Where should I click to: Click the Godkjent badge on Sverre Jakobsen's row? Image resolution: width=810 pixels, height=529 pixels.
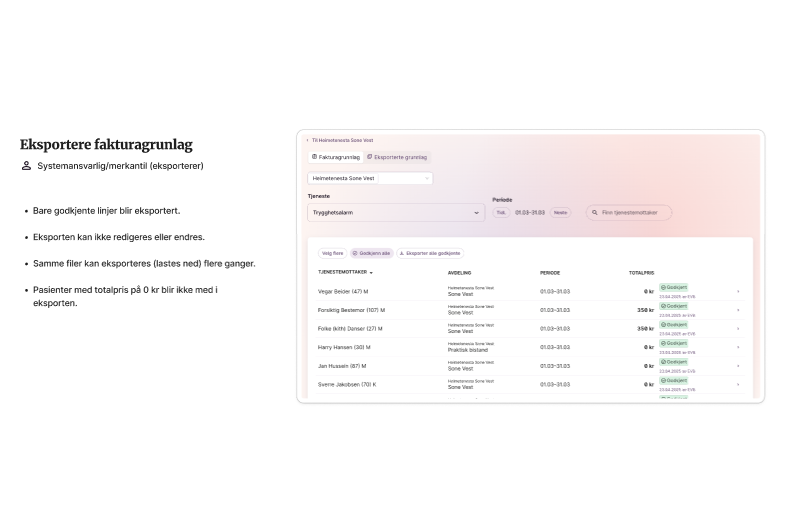(673, 380)
